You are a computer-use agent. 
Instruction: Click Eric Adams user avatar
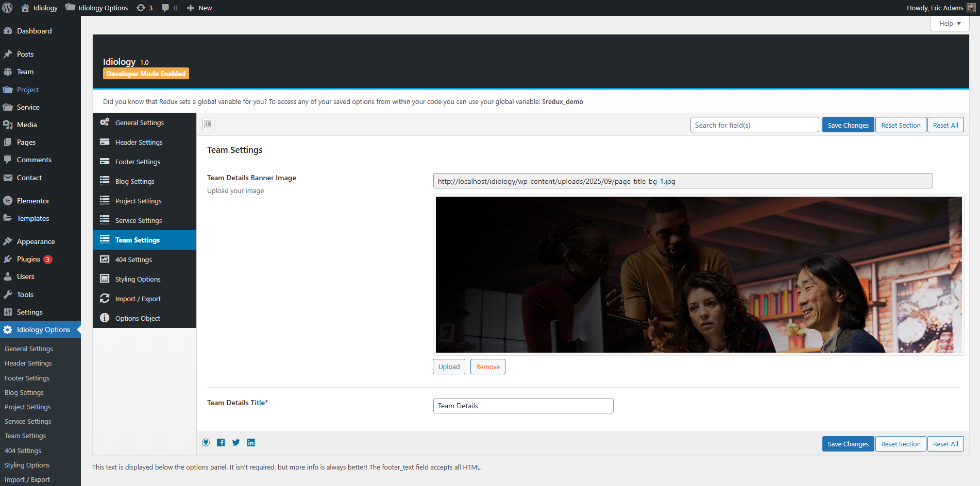click(971, 8)
